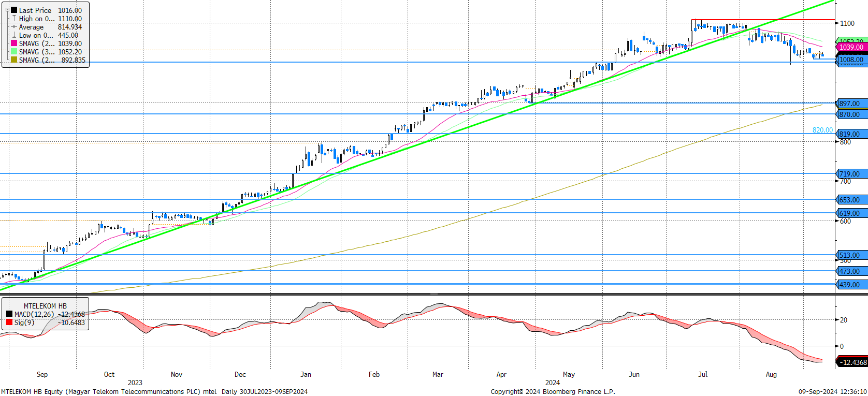Click the Sep label on time axis
The image size is (868, 396).
pyautogui.click(x=42, y=374)
